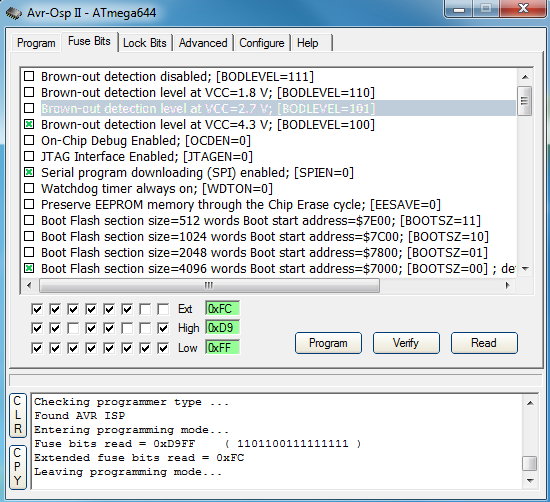Check Boot Flash size 512 words BOOTSZ=11

click(x=29, y=220)
